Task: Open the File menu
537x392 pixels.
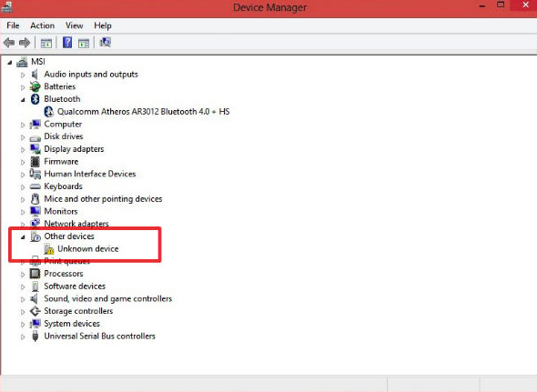Action: pos(13,25)
